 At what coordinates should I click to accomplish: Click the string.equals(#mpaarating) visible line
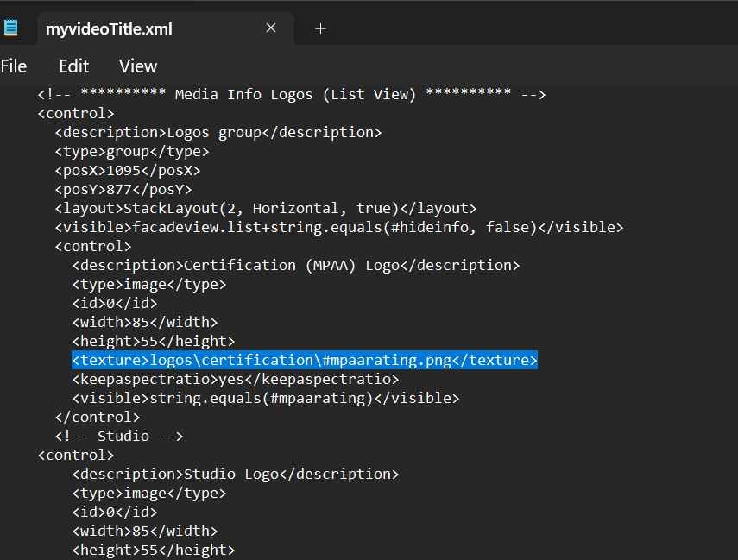[x=265, y=398]
